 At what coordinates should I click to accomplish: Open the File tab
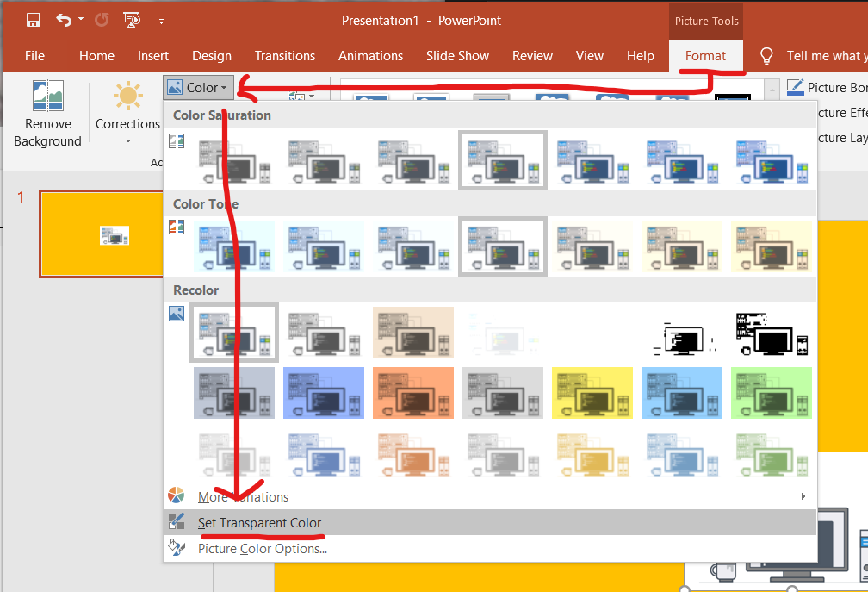click(34, 56)
